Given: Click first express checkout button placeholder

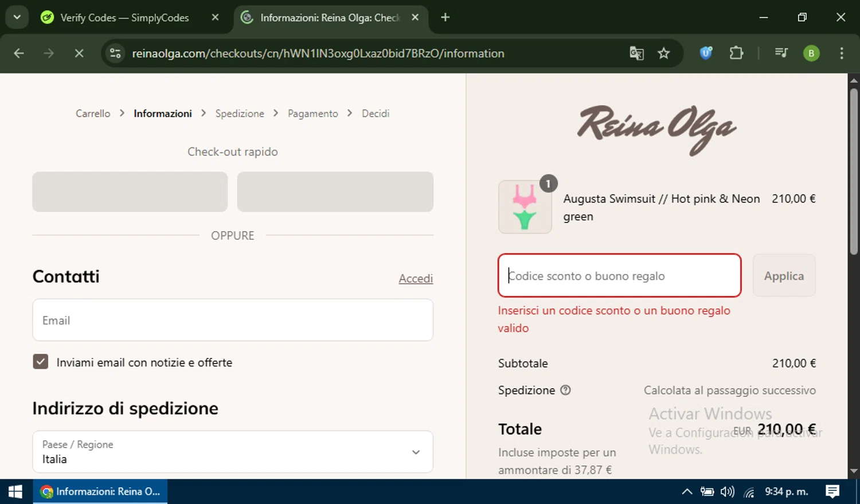Looking at the screenshot, I should pyautogui.click(x=130, y=192).
